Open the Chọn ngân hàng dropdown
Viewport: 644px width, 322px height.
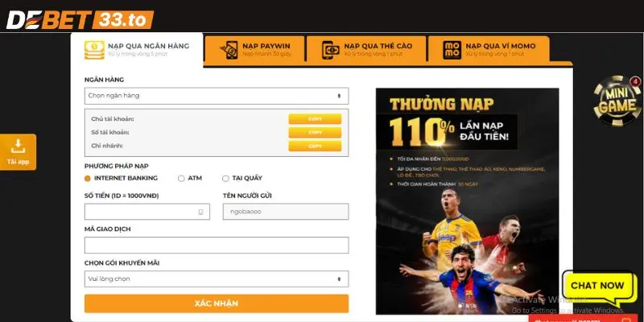click(217, 96)
